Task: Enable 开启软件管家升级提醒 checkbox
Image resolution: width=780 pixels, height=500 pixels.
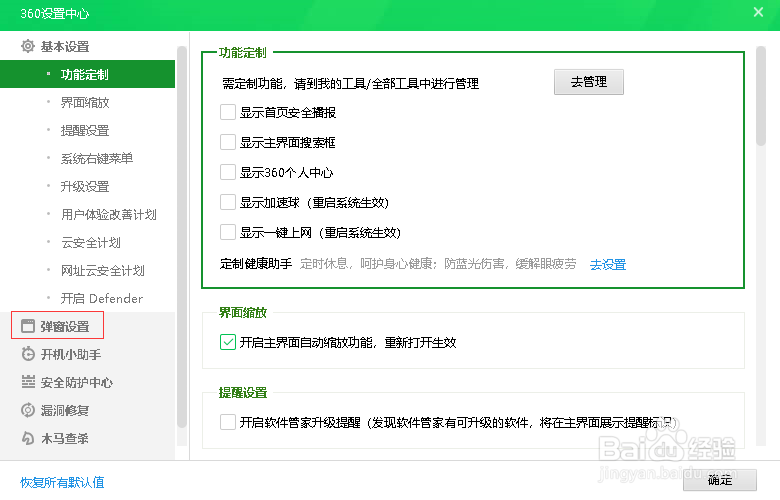Action: 228,422
